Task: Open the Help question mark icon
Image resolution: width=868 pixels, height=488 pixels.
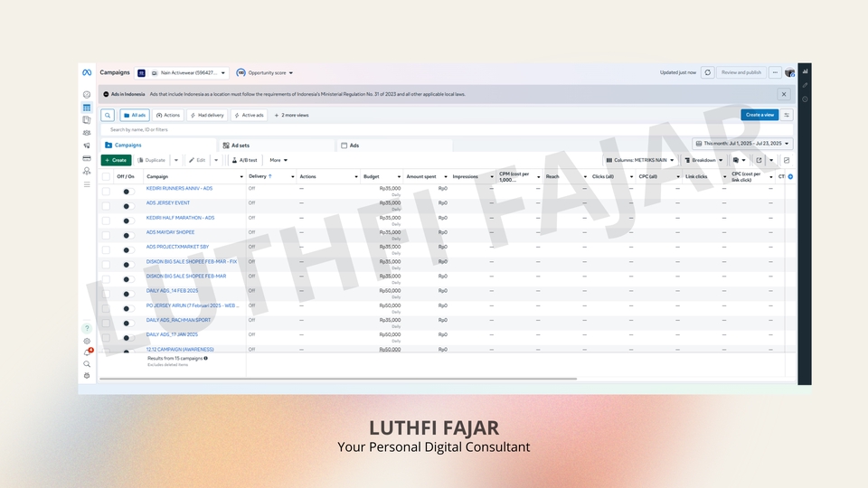Action: pos(87,328)
